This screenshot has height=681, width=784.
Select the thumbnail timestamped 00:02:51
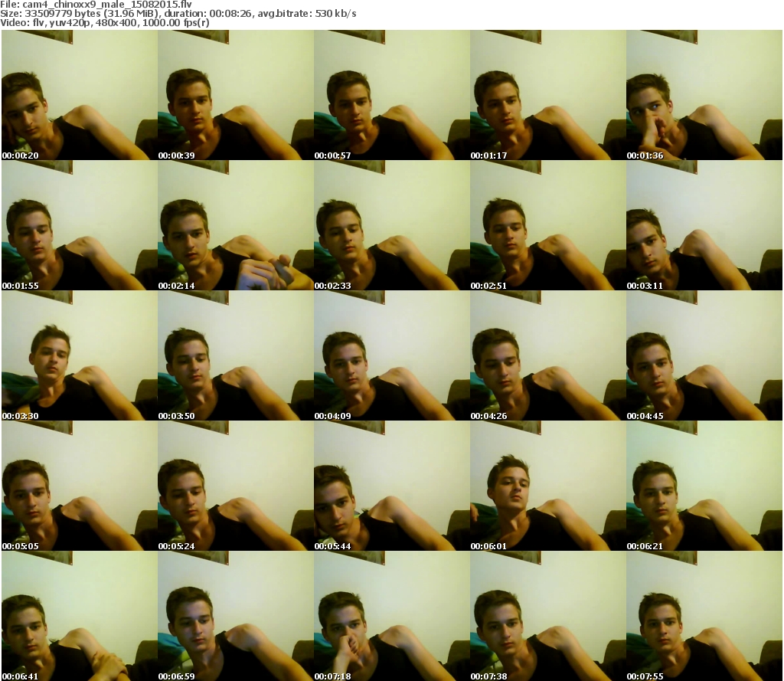coord(548,225)
